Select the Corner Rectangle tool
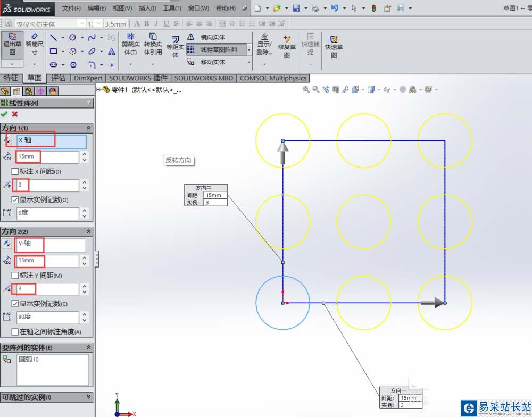The image size is (532, 417). point(54,51)
